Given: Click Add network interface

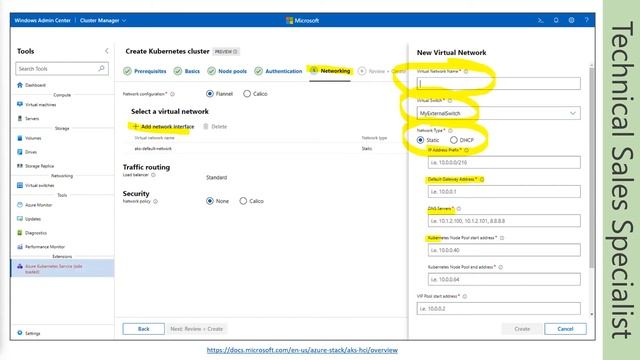Looking at the screenshot, I should point(163,127).
